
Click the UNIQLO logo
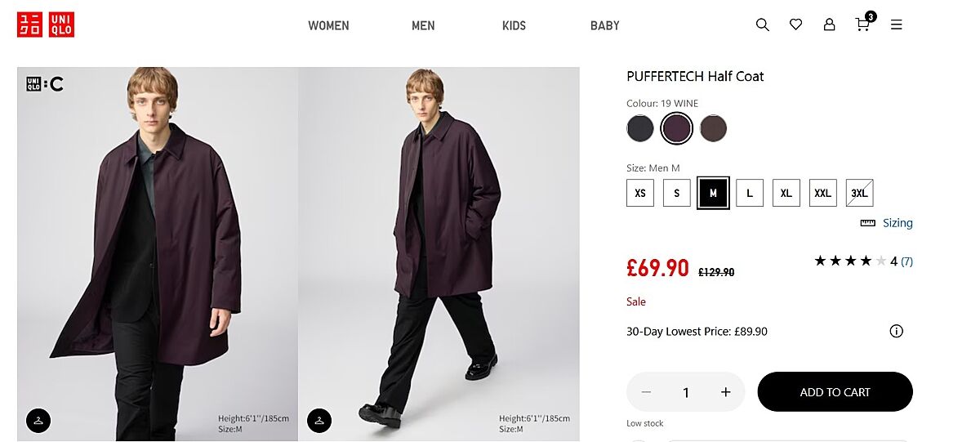pyautogui.click(x=46, y=25)
